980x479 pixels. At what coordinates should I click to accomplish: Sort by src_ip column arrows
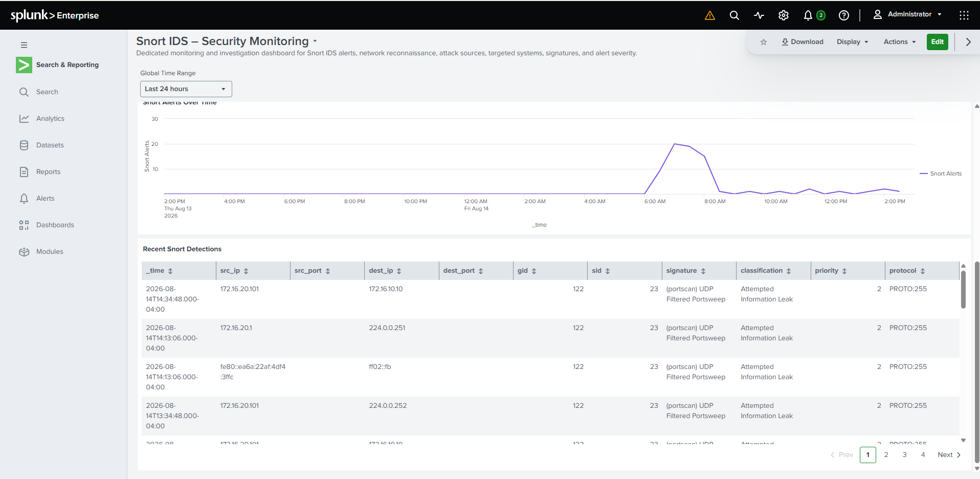pyautogui.click(x=246, y=271)
